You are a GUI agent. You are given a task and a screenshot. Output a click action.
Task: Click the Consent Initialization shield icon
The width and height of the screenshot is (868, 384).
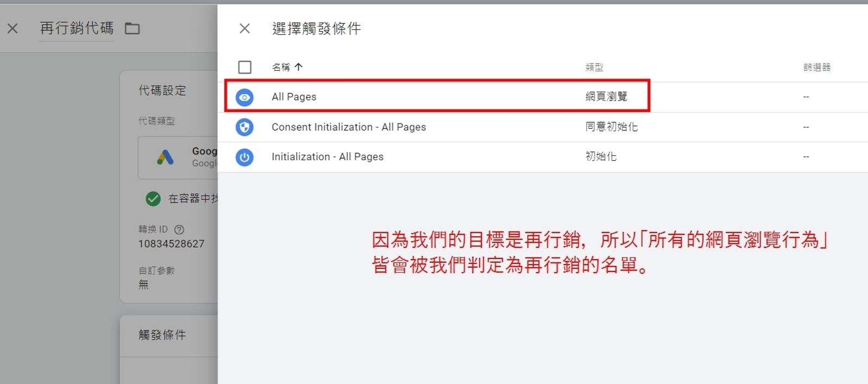point(245,127)
